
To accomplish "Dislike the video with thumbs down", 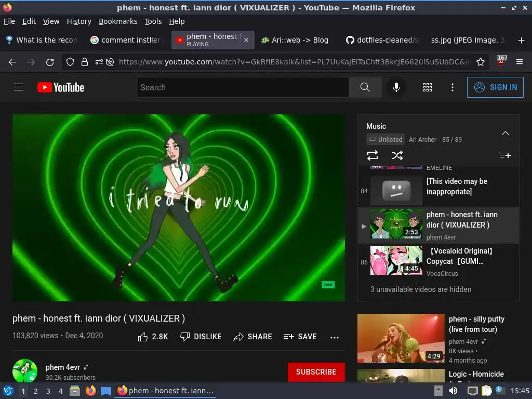I will [x=201, y=337].
